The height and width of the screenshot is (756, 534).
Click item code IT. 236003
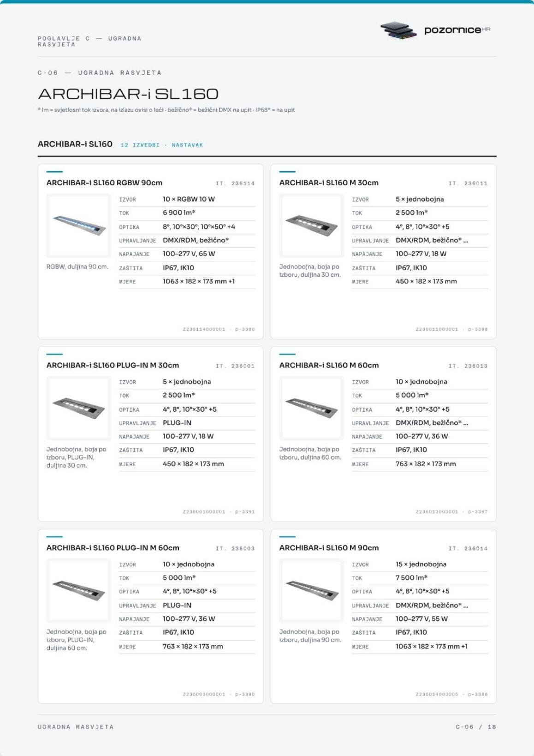click(x=235, y=548)
